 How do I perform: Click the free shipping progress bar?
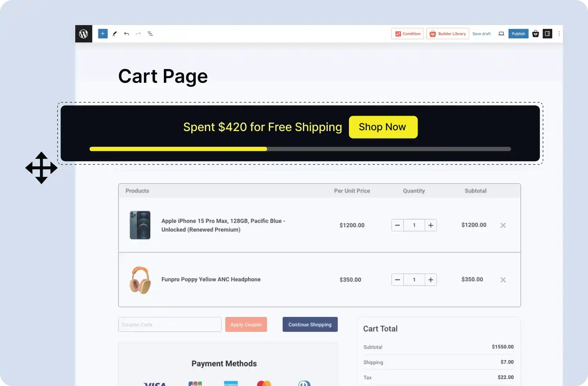300,149
